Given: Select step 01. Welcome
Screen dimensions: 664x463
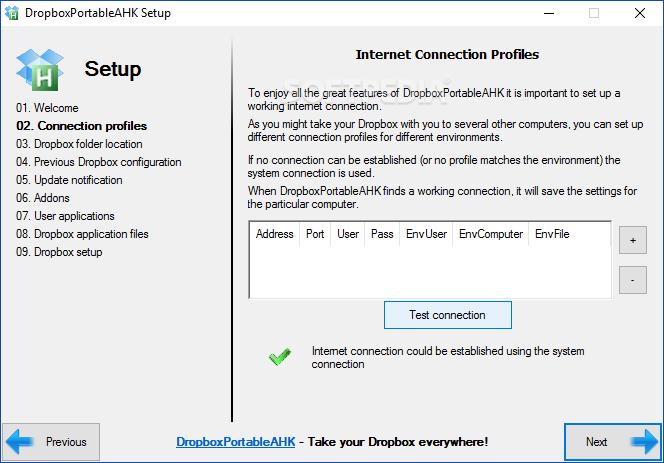Looking at the screenshot, I should pos(47,108).
